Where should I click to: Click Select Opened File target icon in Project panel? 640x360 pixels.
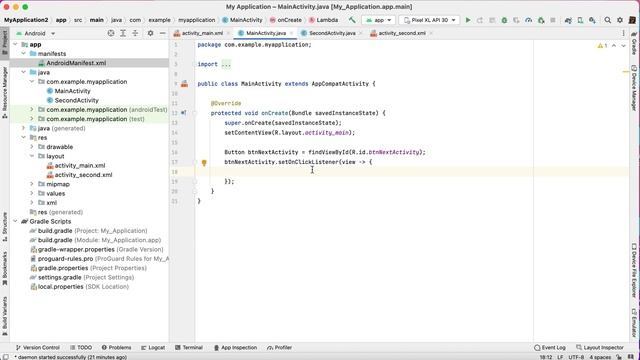click(111, 33)
